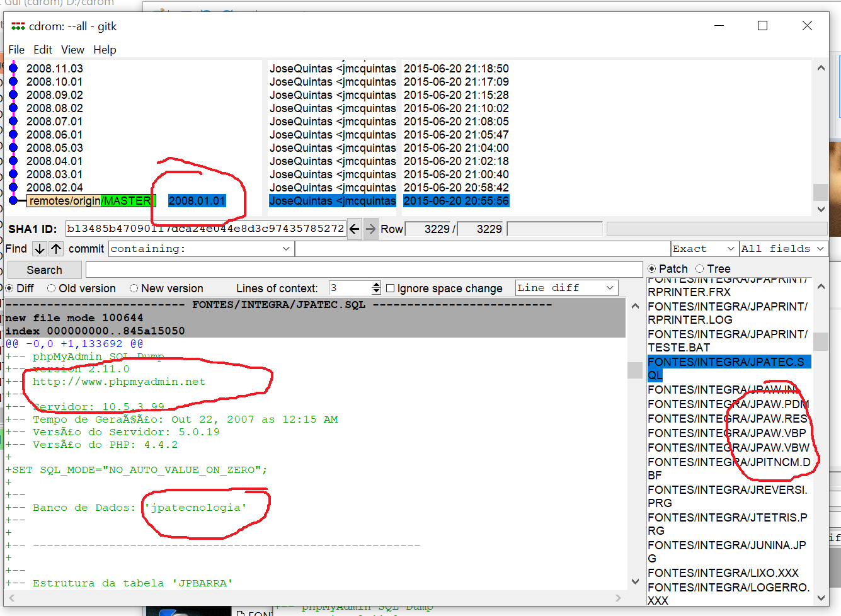
Task: Click the back arrow beside SHA1 ID
Action: click(x=355, y=229)
